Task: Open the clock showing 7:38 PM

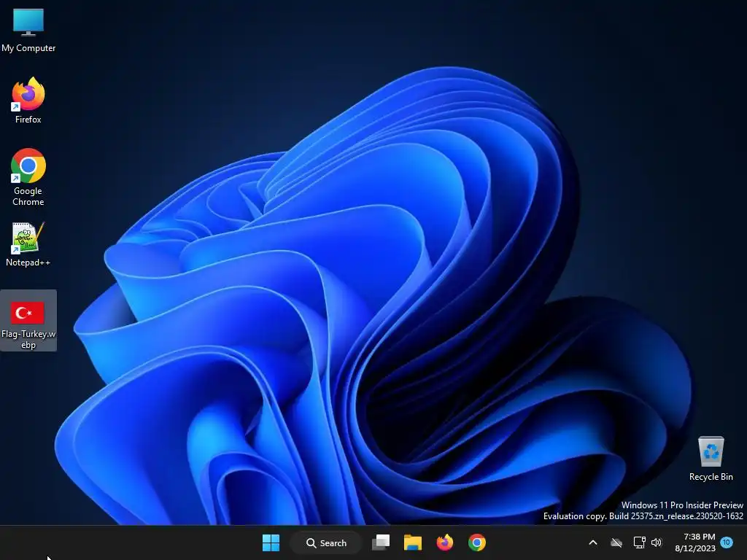Action: point(695,542)
